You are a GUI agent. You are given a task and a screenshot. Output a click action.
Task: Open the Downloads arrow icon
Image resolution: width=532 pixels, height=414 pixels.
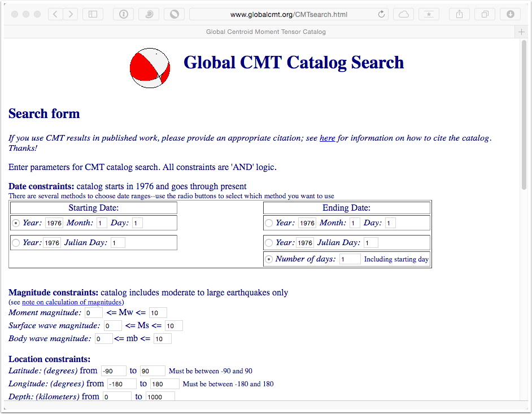(511, 14)
